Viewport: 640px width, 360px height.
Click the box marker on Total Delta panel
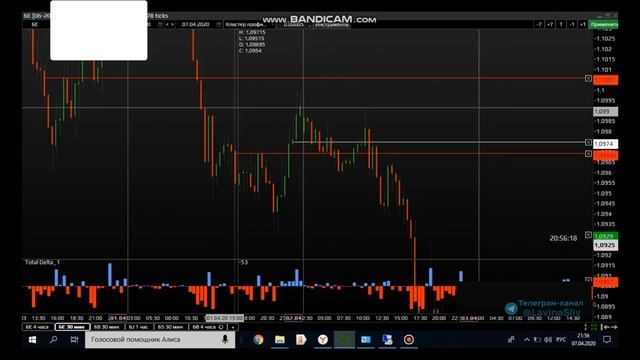coord(588,280)
